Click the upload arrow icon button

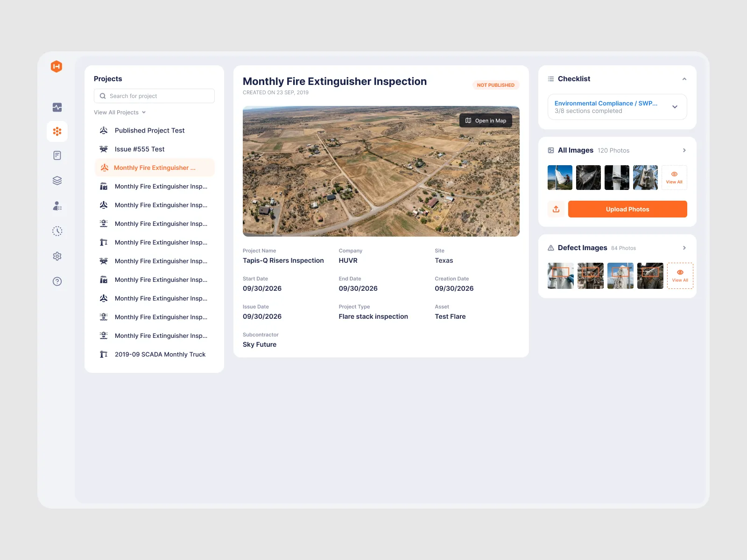(x=556, y=209)
